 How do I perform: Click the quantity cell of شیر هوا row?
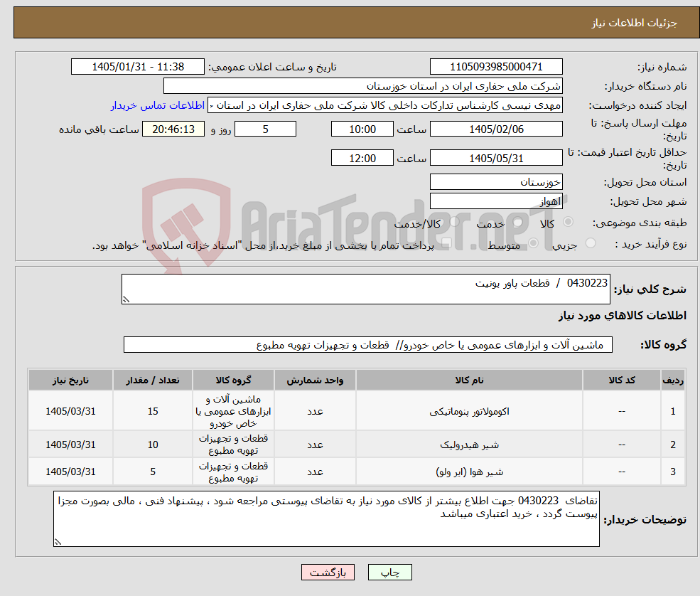pyautogui.click(x=153, y=472)
